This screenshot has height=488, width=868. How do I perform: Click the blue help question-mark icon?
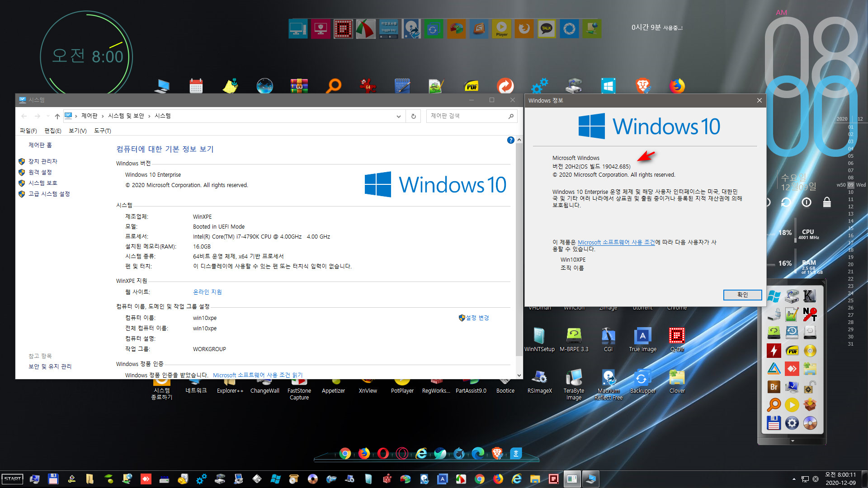click(510, 140)
